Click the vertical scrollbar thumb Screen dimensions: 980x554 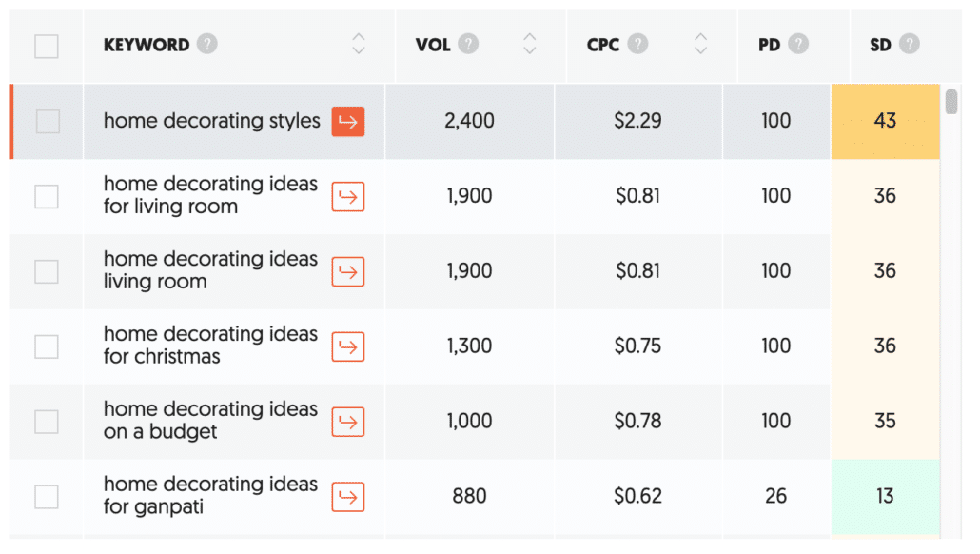point(951,102)
